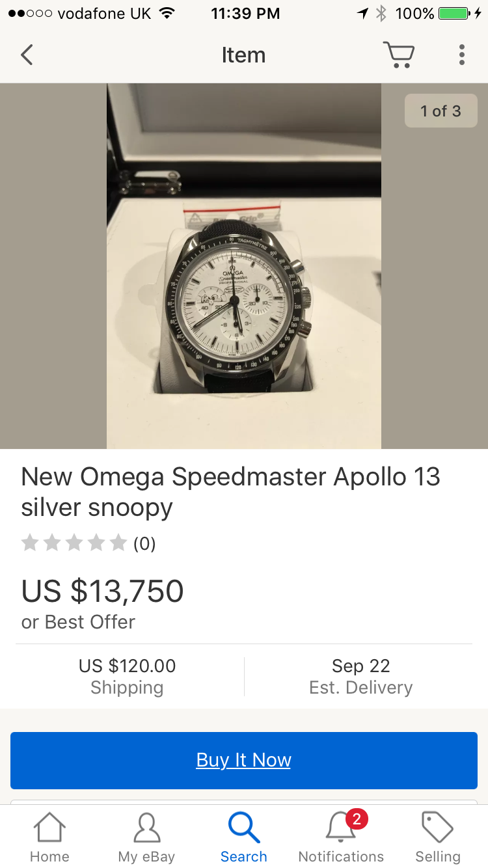Image resolution: width=488 pixels, height=868 pixels.
Task: Tap the back arrow icon
Action: click(27, 55)
